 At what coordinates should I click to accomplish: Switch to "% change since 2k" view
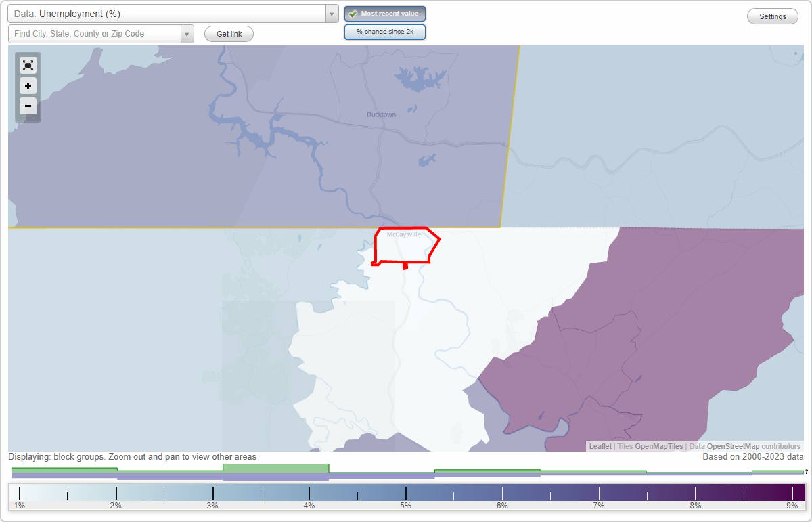point(385,32)
